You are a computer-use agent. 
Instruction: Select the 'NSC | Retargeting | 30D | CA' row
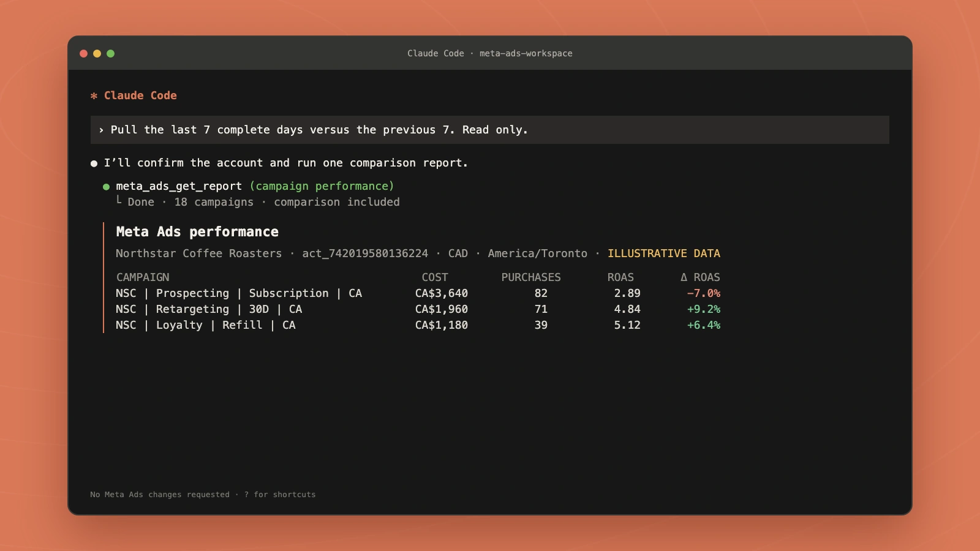pyautogui.click(x=418, y=309)
